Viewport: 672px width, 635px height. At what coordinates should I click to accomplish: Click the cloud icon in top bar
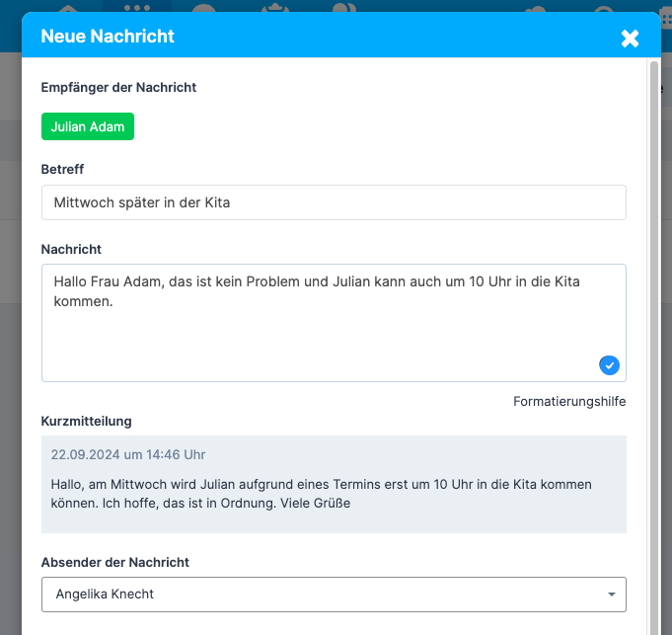536,9
